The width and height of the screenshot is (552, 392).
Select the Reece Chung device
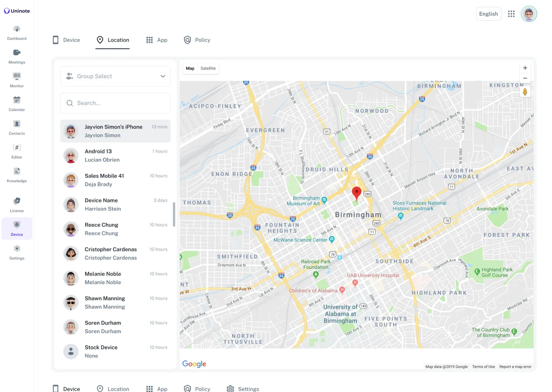[x=115, y=229]
